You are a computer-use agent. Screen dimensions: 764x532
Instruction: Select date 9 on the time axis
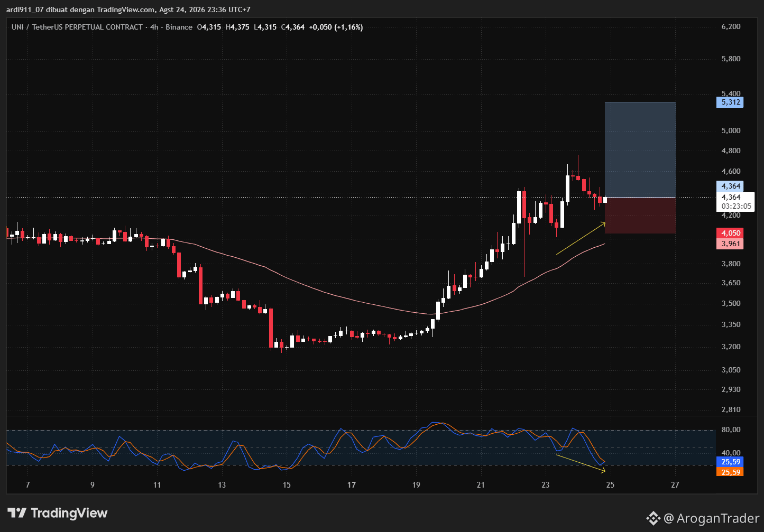[x=93, y=485]
